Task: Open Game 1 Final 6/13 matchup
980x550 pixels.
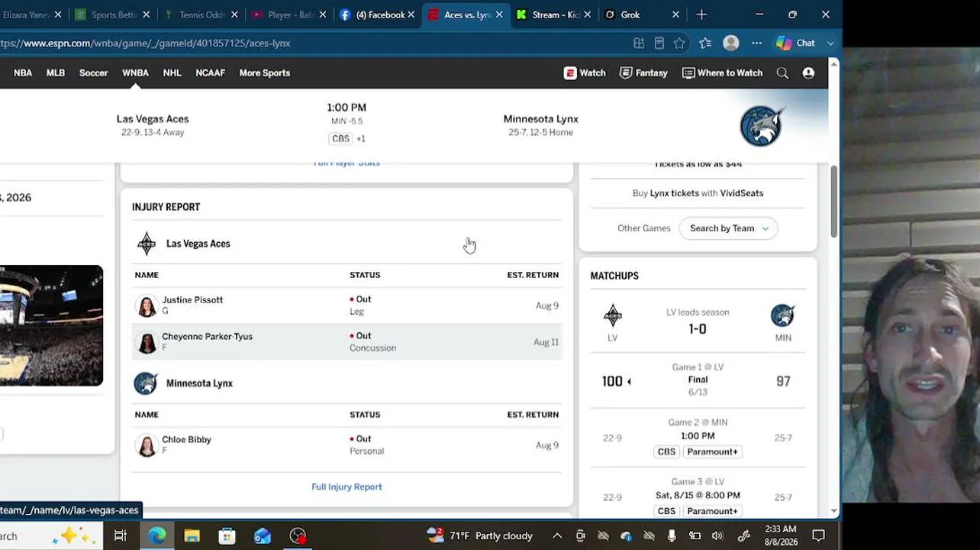Action: click(698, 380)
